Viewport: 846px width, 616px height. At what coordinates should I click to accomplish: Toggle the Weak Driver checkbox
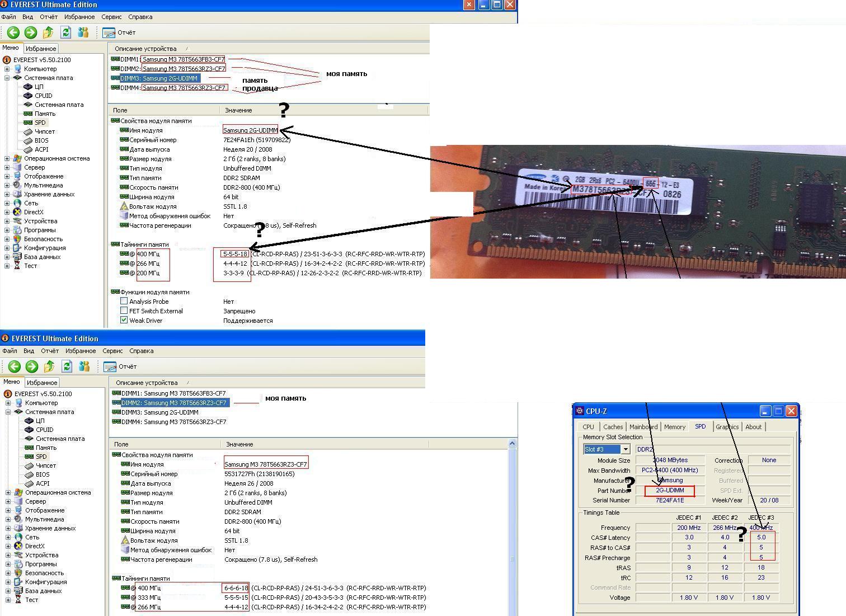point(124,320)
